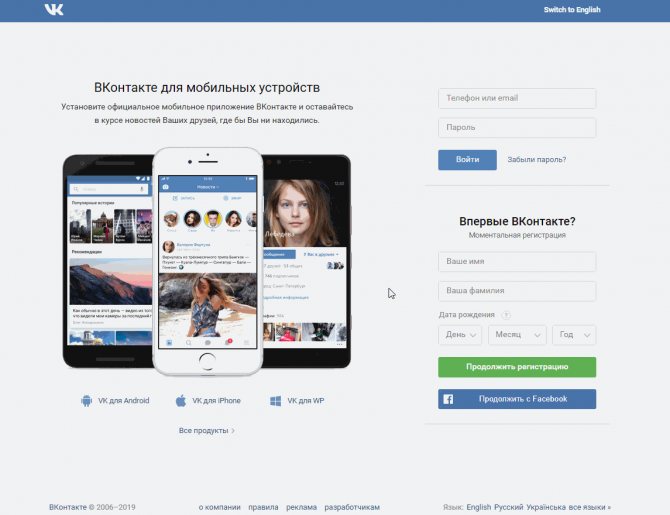Screen dimensions: 670x515
Task: Click Продолжить с Facebook button
Action: point(517,399)
